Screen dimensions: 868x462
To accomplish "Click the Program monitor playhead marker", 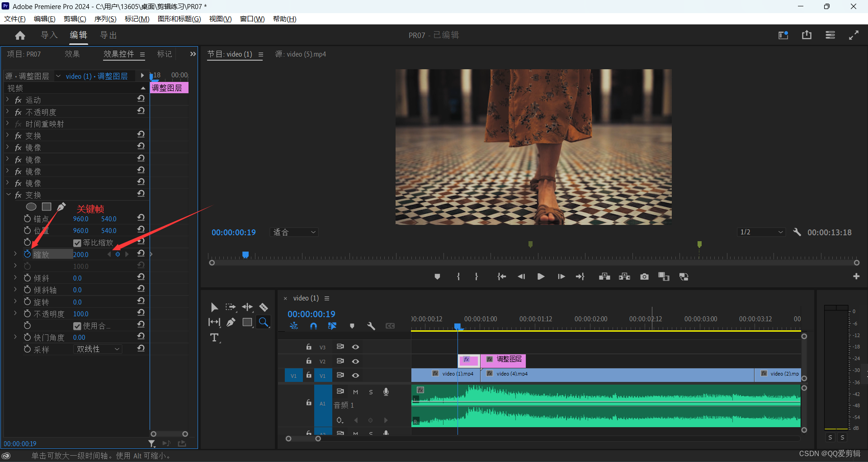I will click(245, 255).
